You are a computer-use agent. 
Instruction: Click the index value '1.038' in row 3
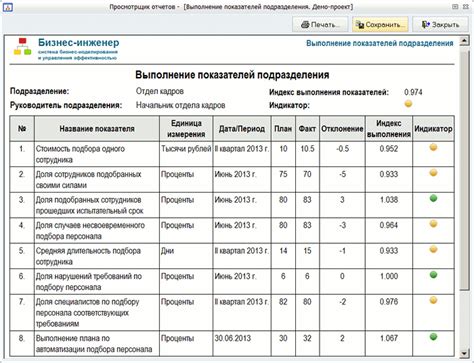click(389, 200)
